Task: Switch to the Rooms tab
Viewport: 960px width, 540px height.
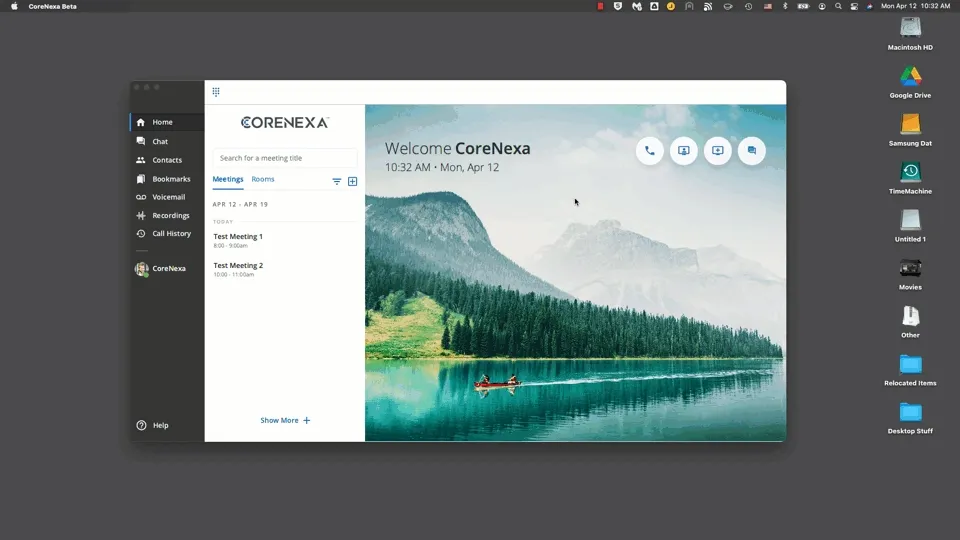Action: click(x=263, y=179)
